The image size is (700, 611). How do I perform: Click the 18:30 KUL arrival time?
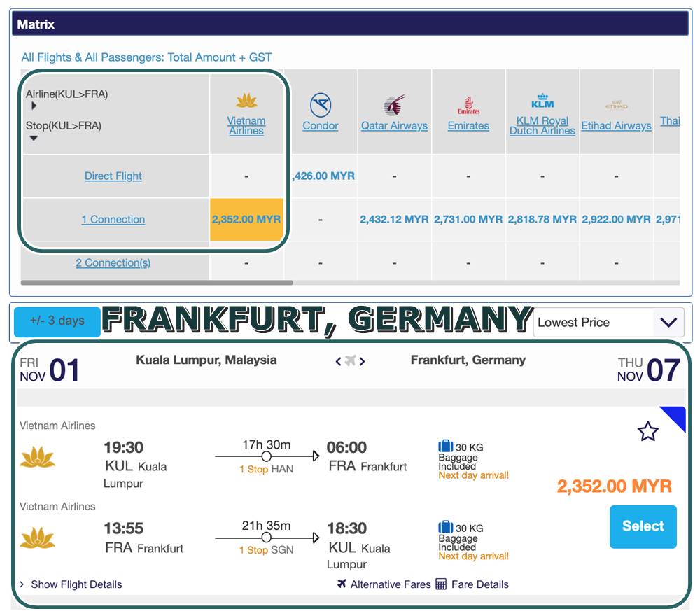pos(347,528)
